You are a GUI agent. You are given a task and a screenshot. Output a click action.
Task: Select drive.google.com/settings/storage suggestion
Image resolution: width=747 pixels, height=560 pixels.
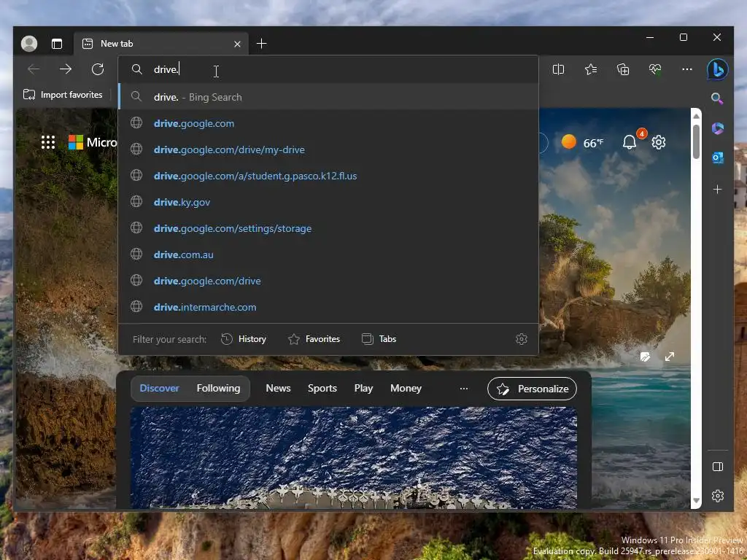coord(329,228)
